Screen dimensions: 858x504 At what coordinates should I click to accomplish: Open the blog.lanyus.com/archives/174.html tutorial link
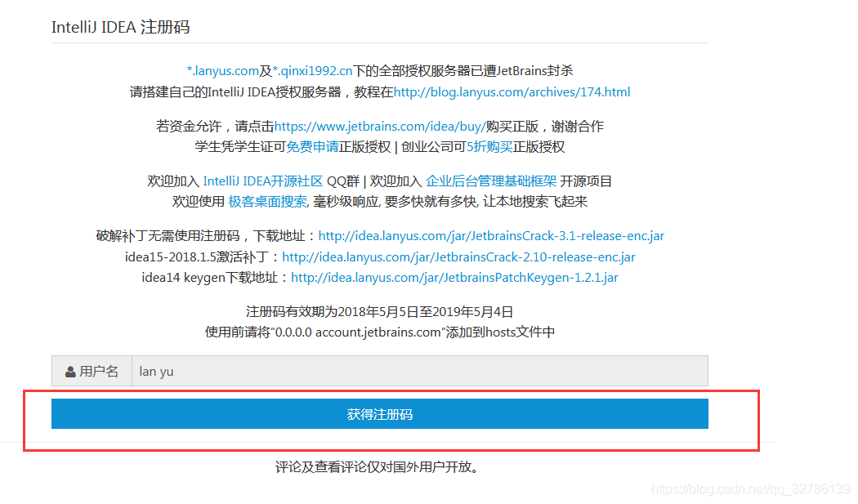512,92
